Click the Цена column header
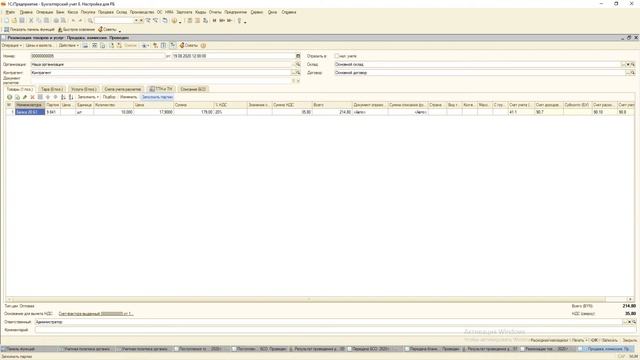 pyautogui.click(x=153, y=105)
